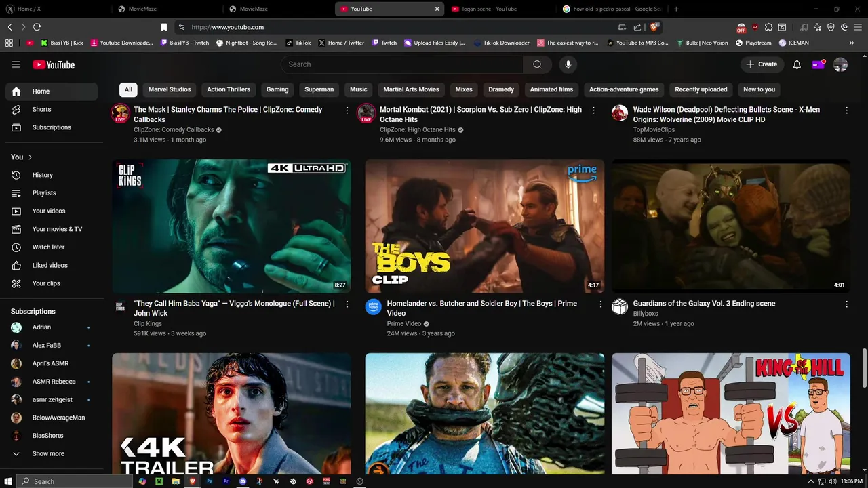The image size is (868, 488).
Task: Select the Martial Arts Movies chip
Action: (x=411, y=89)
